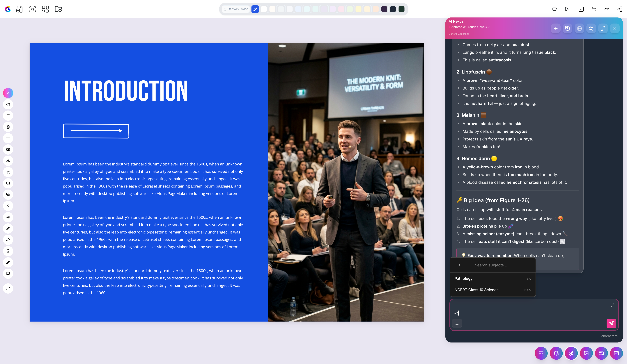Pick the dark green canvas color swatch
This screenshot has width=627, height=364.
click(x=401, y=9)
